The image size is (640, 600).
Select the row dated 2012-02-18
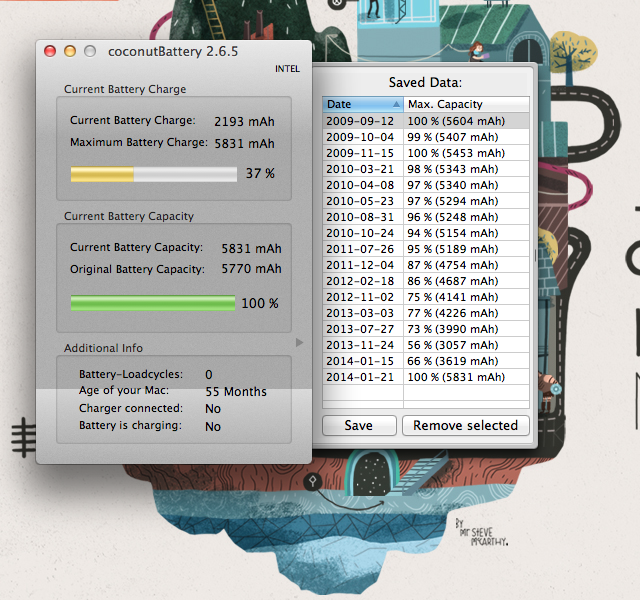[426, 281]
